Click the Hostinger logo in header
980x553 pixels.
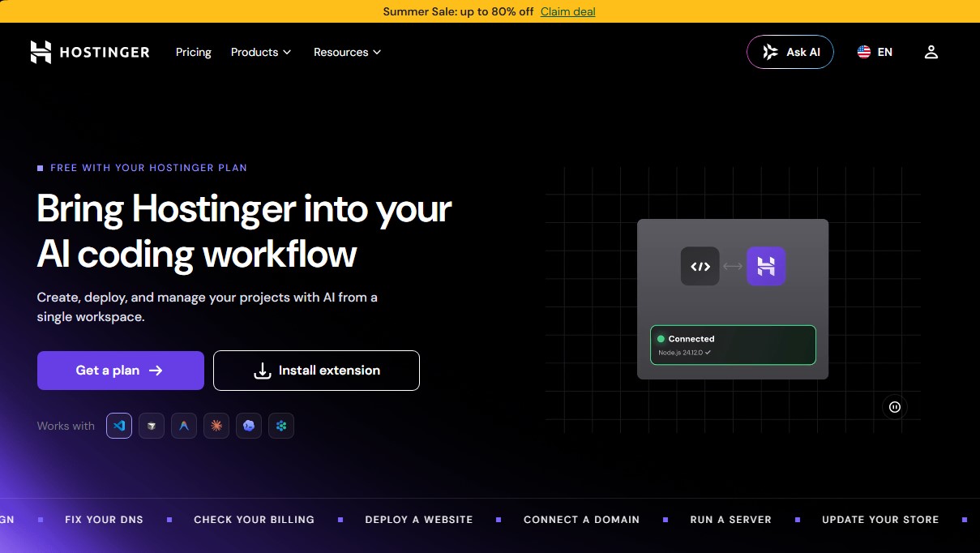[x=90, y=52]
